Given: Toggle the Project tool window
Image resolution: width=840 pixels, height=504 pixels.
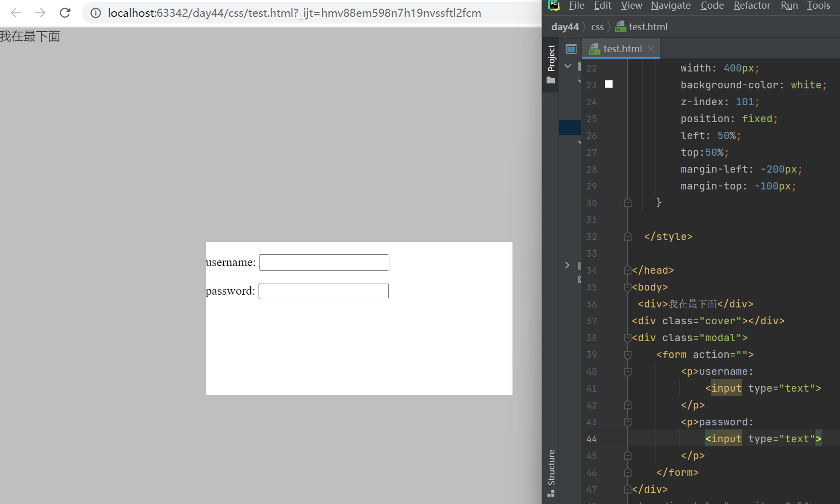Looking at the screenshot, I should [551, 64].
